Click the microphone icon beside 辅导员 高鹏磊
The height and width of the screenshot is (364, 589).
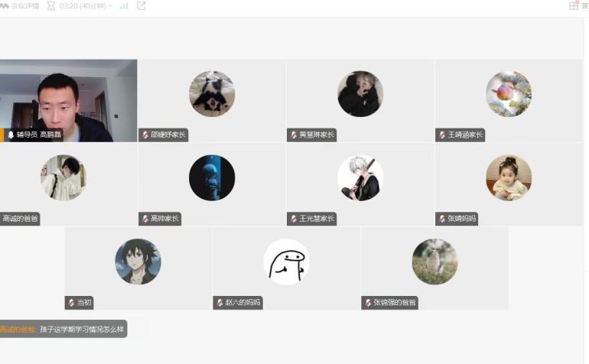pos(11,135)
